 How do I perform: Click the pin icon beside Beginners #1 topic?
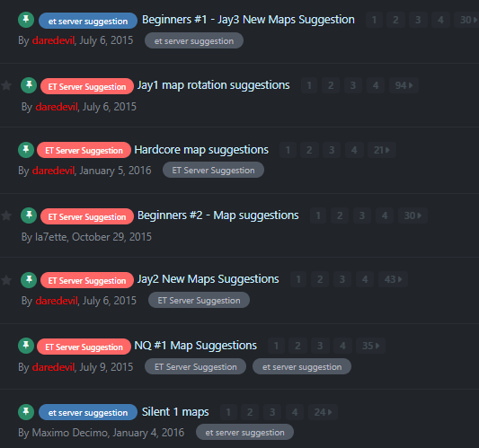tap(26, 20)
